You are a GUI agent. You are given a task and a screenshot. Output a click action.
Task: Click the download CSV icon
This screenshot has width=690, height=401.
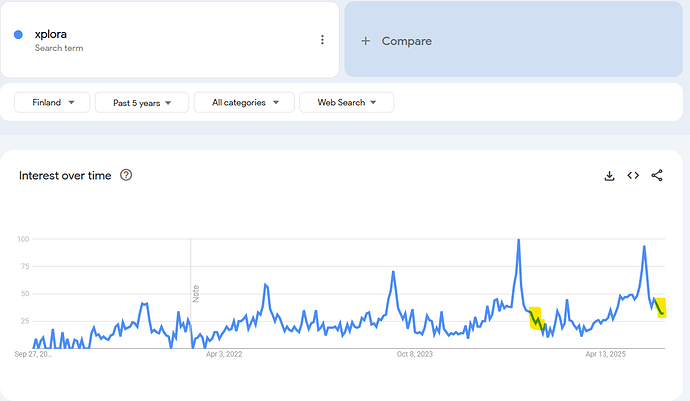tap(609, 176)
